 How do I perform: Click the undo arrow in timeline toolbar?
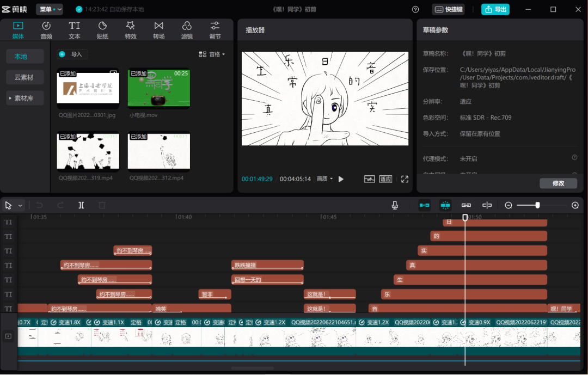pos(39,205)
